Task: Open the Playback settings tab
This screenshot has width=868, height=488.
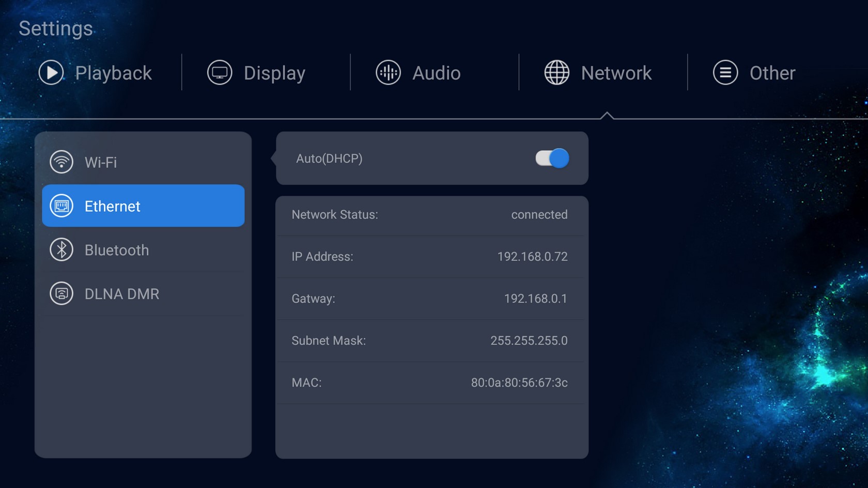Action: coord(96,73)
